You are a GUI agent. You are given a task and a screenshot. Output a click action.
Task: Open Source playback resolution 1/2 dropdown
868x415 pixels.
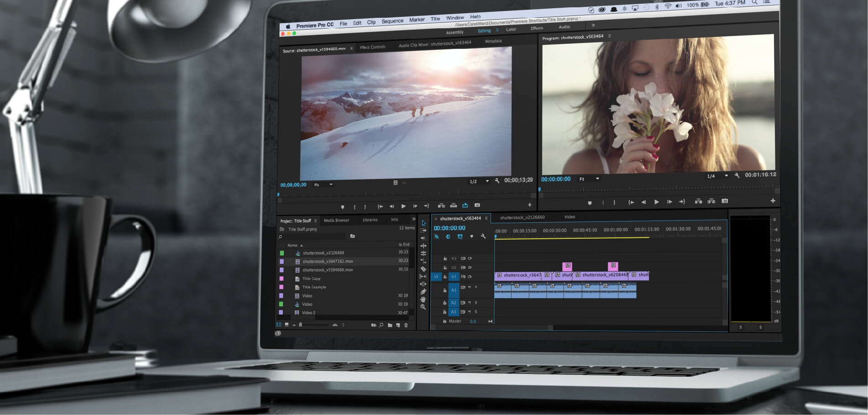479,181
